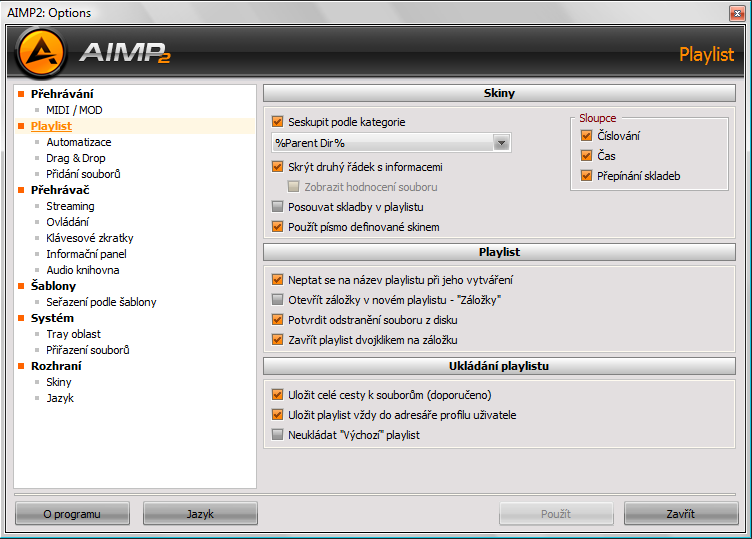
Task: Go to Přiřazení souborů settings
Action: [88, 350]
